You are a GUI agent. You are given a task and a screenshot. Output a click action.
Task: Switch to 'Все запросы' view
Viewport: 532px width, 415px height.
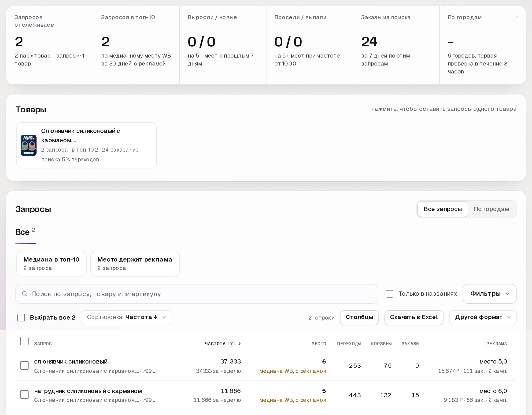coord(443,209)
